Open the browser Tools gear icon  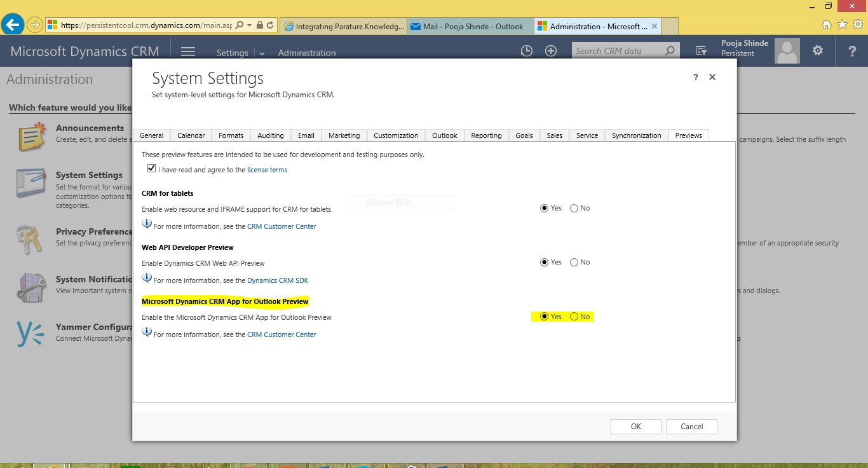tap(858, 25)
